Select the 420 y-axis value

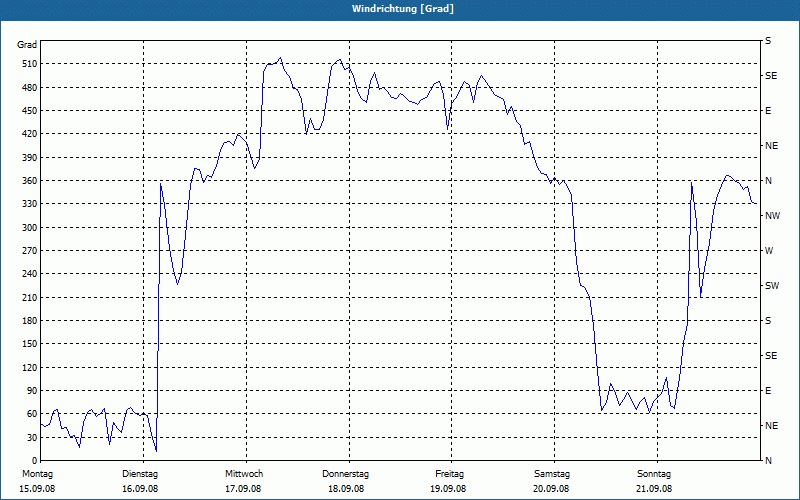pos(30,134)
